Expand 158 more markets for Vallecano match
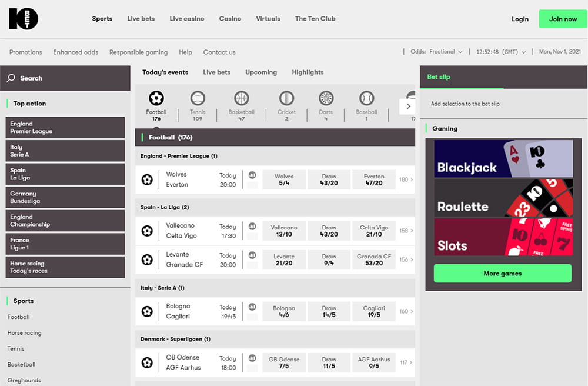Screen dimensions: 588x386 [x=406, y=231]
